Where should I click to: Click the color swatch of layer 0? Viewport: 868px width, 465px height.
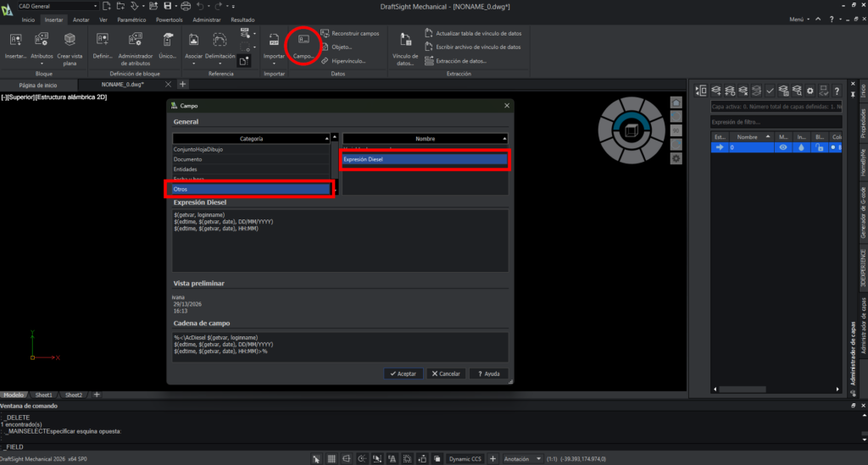[x=833, y=147]
